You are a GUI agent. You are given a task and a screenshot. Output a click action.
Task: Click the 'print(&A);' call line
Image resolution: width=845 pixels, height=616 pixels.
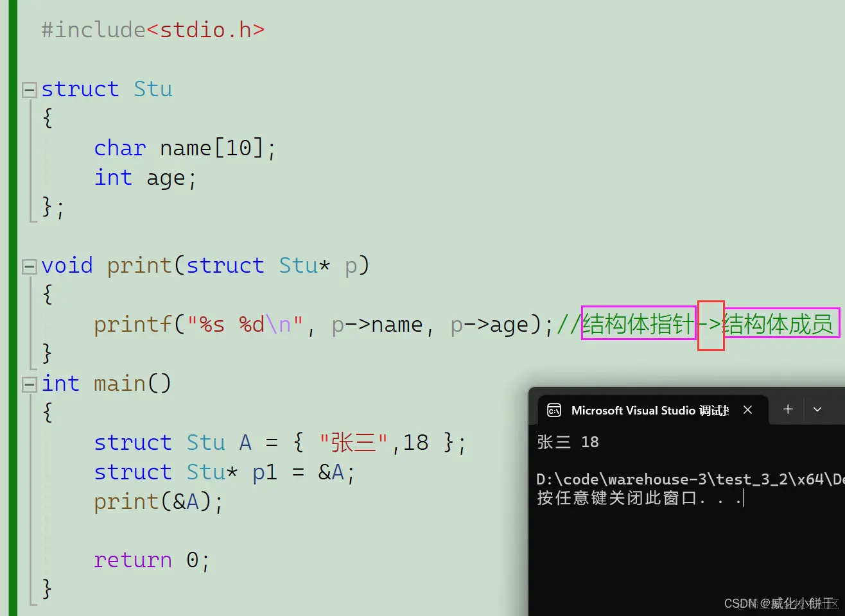(159, 502)
